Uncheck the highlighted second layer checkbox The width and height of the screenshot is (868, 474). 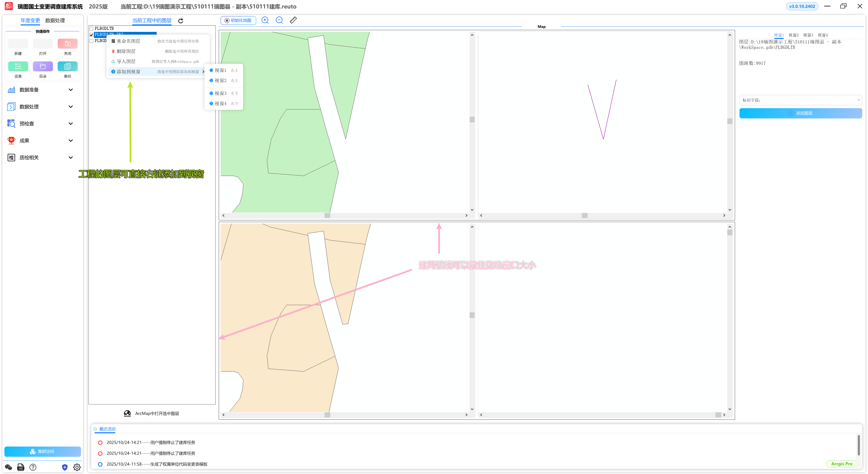click(92, 35)
